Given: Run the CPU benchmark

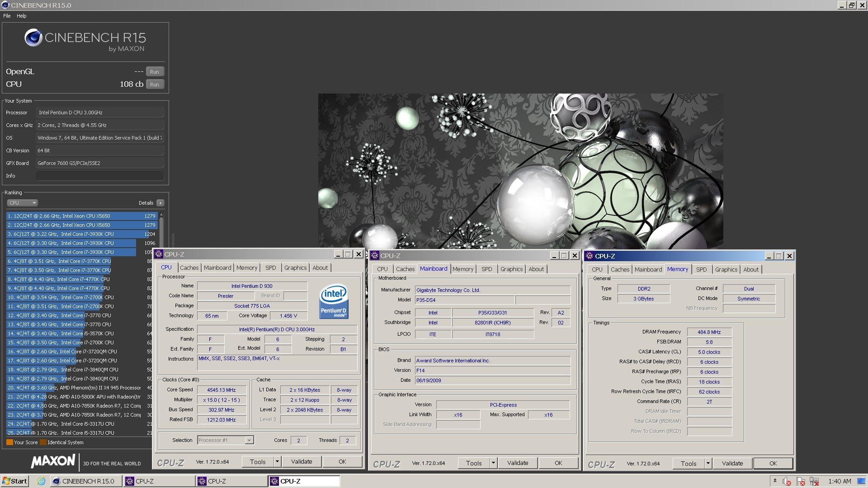Looking at the screenshot, I should point(155,84).
